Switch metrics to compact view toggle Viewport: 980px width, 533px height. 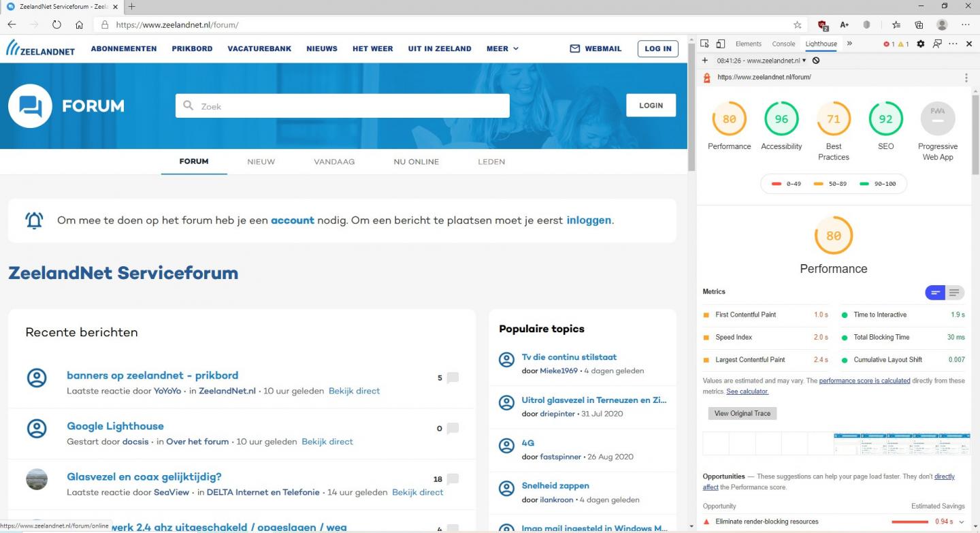coord(935,293)
